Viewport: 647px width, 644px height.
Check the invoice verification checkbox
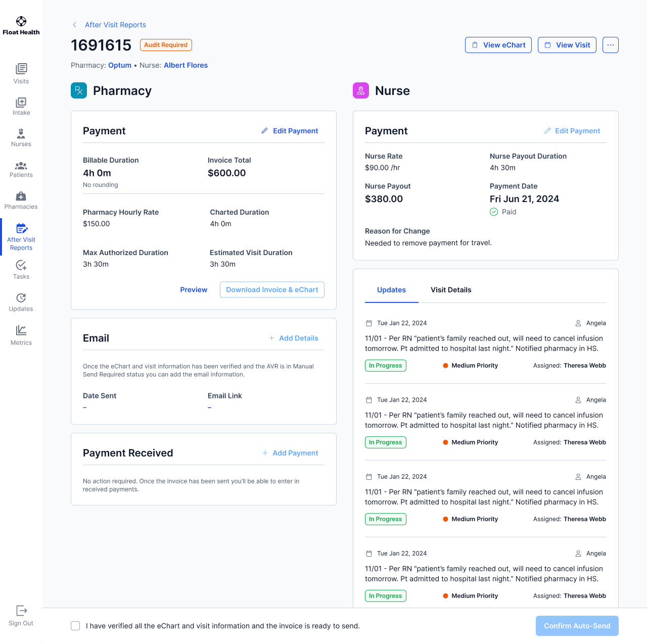click(x=75, y=626)
